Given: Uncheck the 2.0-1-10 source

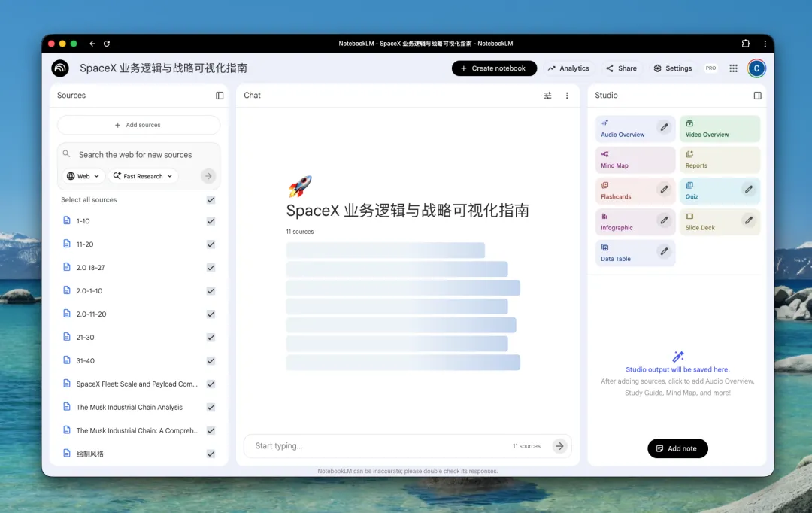Looking at the screenshot, I should pyautogui.click(x=211, y=290).
